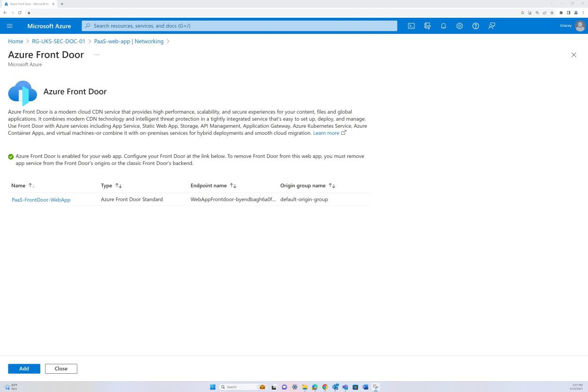Open the portal hamburger menu
Image resolution: width=588 pixels, height=392 pixels.
(9, 26)
